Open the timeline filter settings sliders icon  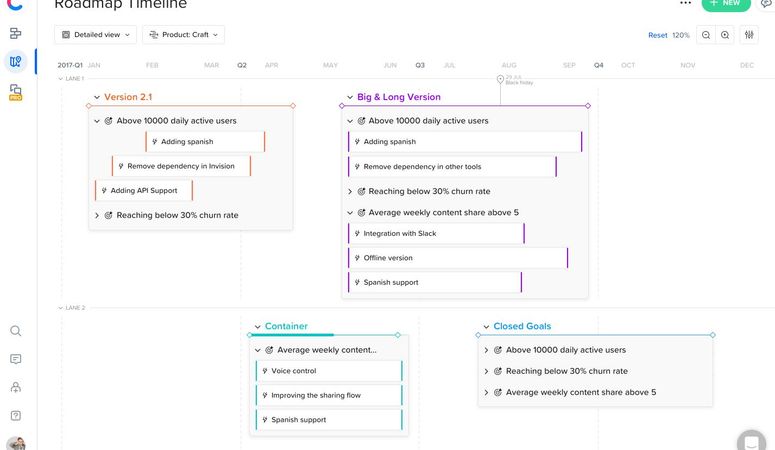[x=749, y=35]
